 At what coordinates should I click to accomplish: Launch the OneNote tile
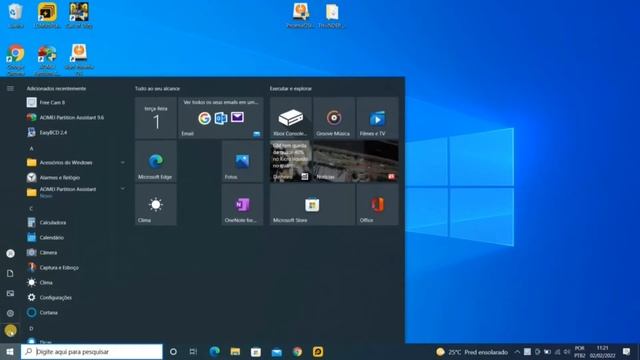[242, 204]
